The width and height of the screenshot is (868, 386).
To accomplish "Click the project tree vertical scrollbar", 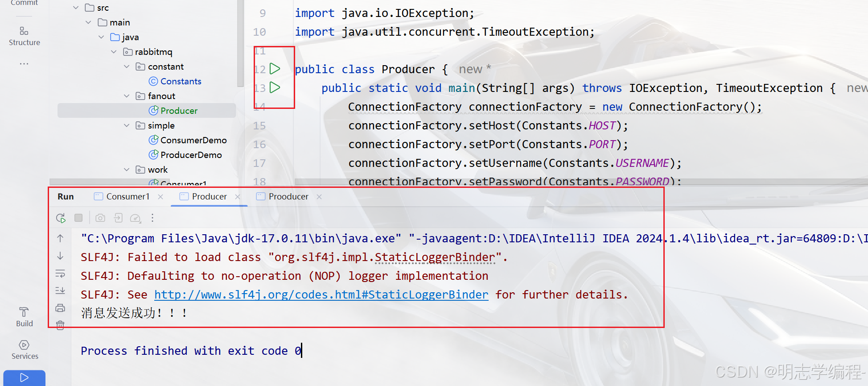I will [x=241, y=45].
